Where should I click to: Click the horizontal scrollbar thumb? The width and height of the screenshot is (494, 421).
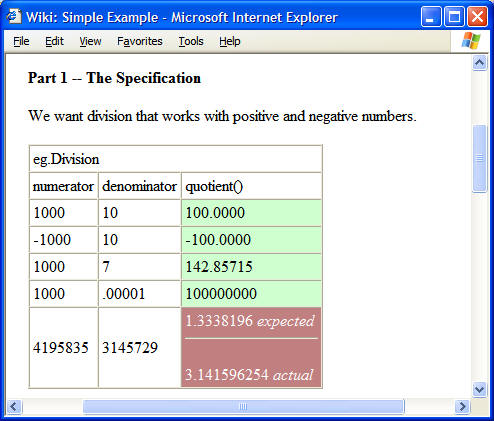click(x=243, y=407)
